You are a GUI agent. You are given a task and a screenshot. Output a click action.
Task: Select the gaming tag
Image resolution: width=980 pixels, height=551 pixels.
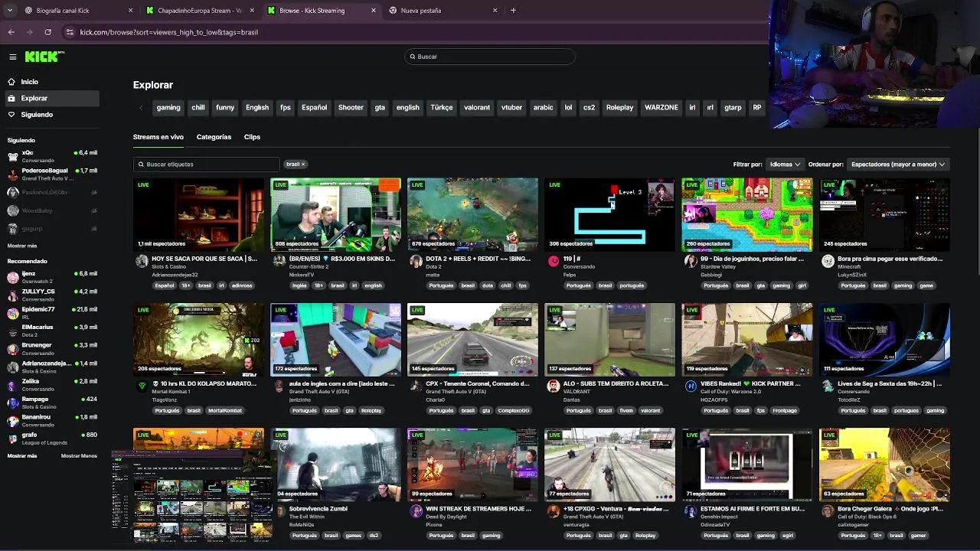[x=168, y=108]
